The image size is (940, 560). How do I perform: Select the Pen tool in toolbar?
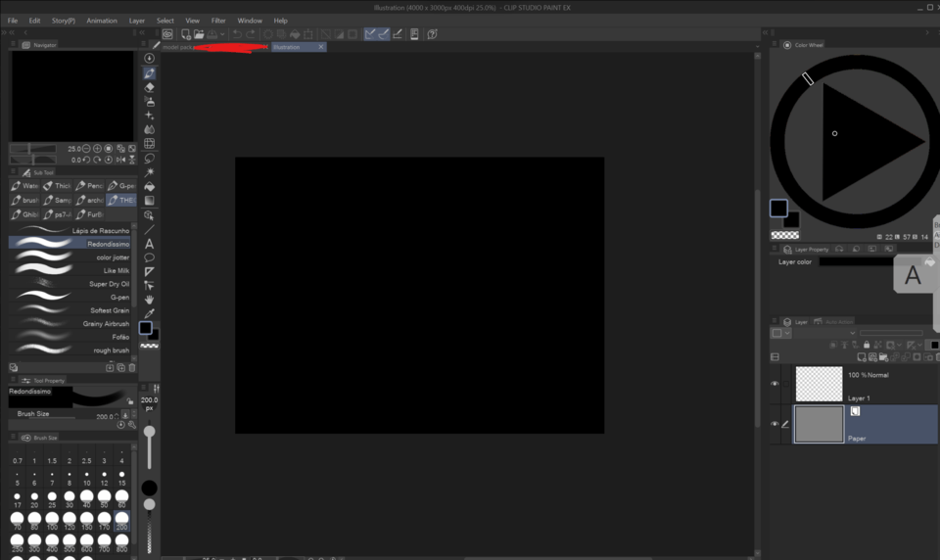149,73
